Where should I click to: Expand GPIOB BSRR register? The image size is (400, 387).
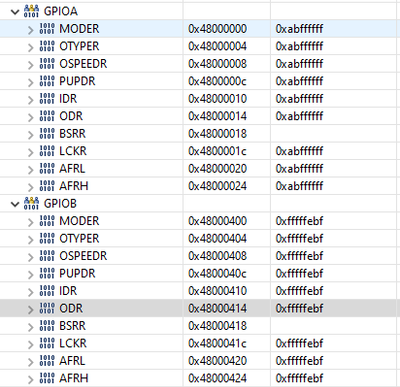click(31, 327)
